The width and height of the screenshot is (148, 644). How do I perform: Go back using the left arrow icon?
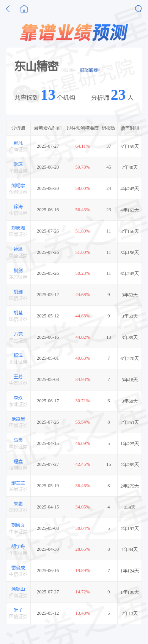(8, 9)
